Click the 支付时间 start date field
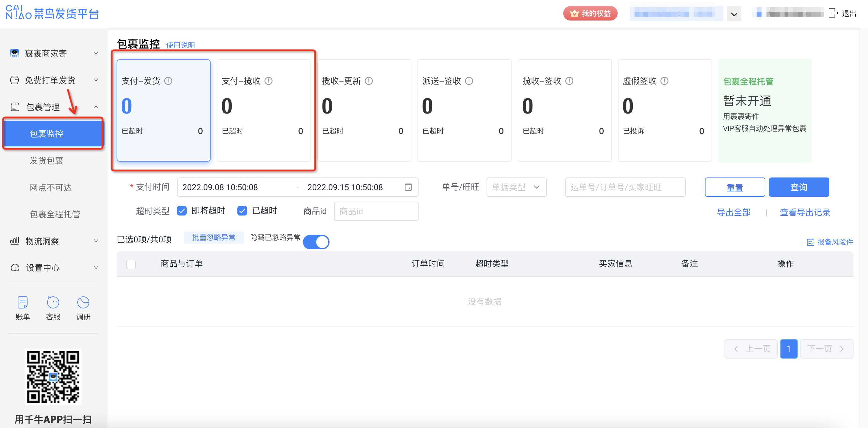The width and height of the screenshot is (868, 428). point(220,187)
